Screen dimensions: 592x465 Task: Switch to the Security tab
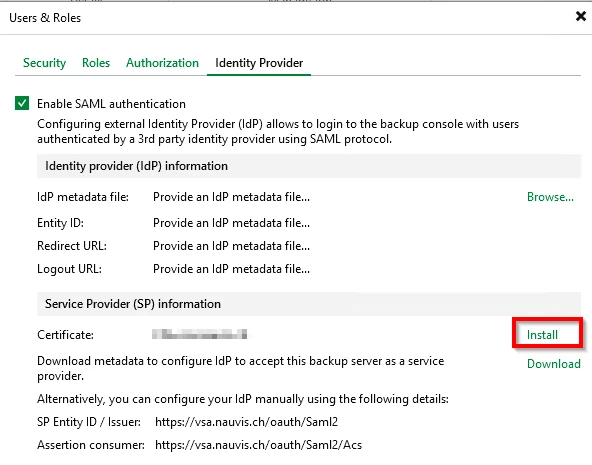point(45,63)
